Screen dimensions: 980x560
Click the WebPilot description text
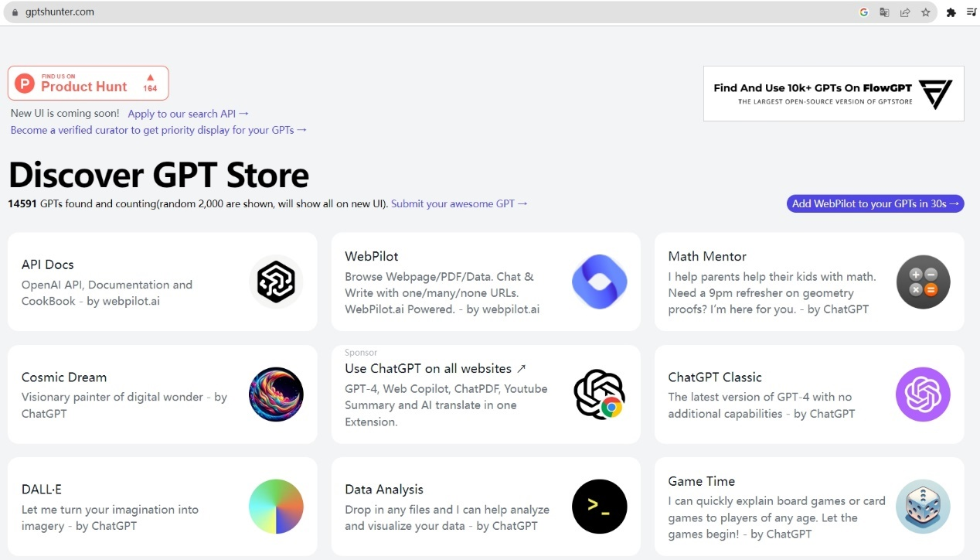442,293
